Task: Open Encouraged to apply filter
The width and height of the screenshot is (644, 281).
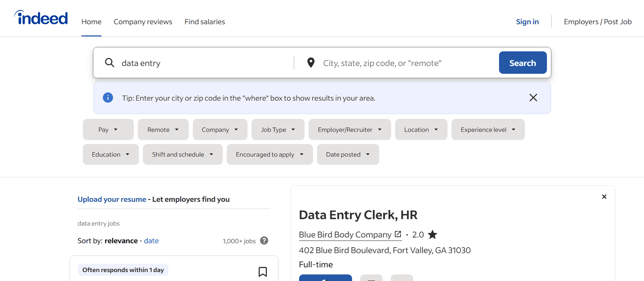Action: [x=270, y=155]
